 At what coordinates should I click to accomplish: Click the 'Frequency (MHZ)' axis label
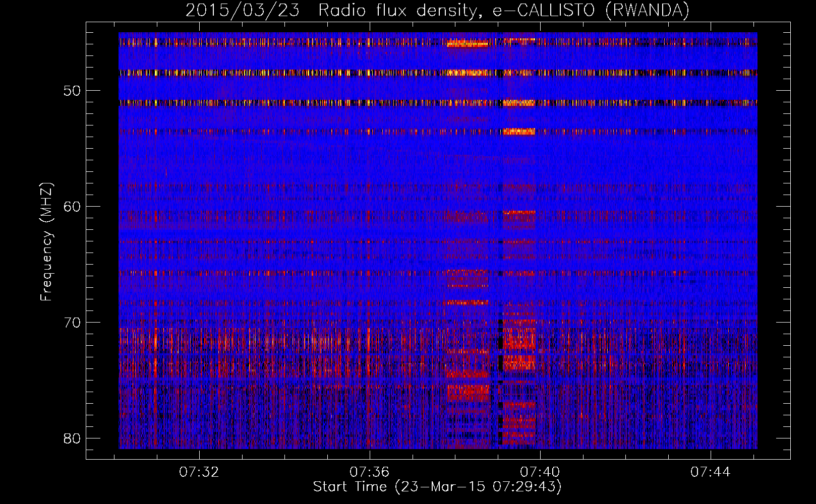click(x=46, y=241)
